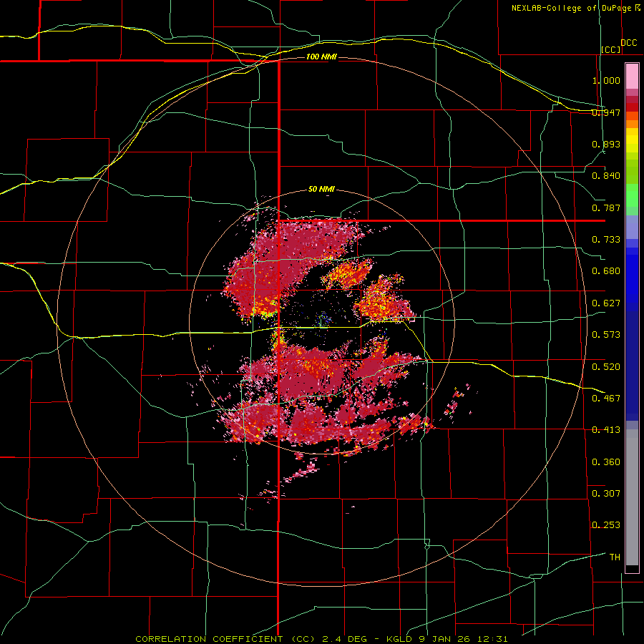Pick the light pink color bar segment
The image size is (644, 644).
coord(632,77)
